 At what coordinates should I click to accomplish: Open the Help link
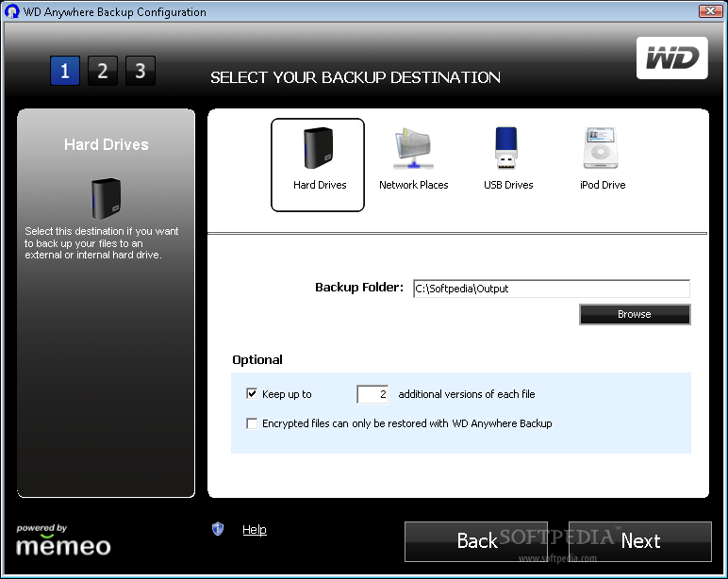255,529
